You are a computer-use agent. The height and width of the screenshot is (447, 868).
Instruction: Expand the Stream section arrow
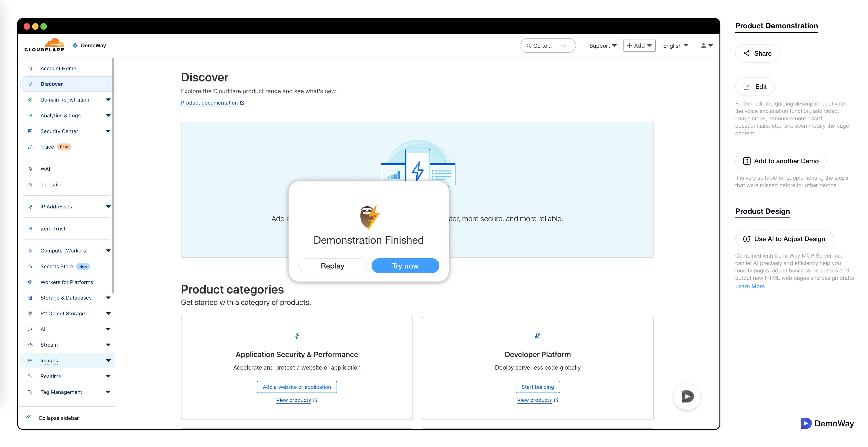click(108, 345)
